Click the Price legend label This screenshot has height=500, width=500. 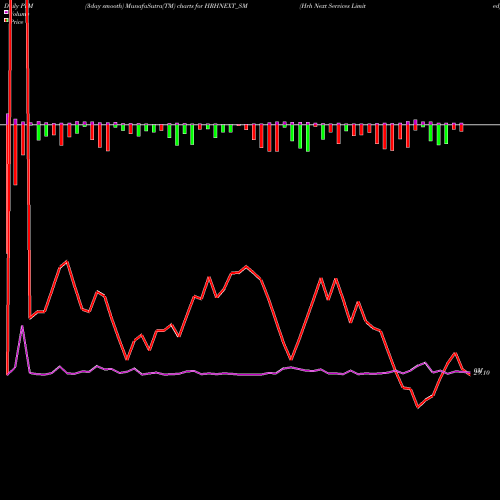click(x=17, y=22)
